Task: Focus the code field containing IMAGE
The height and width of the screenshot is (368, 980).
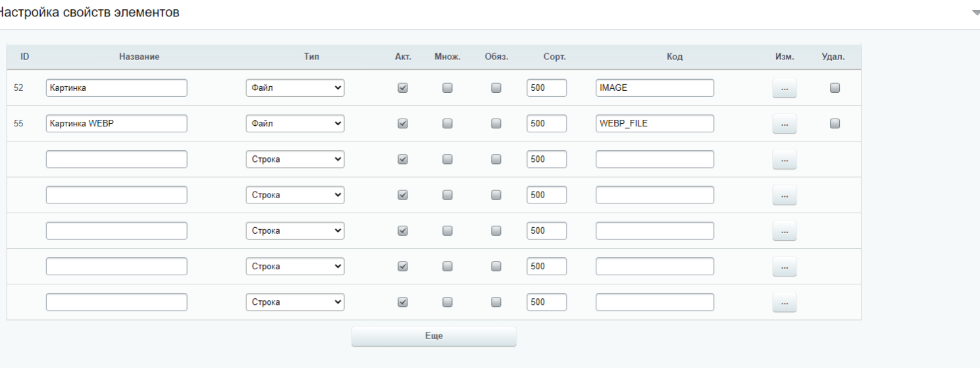Action: click(x=655, y=88)
